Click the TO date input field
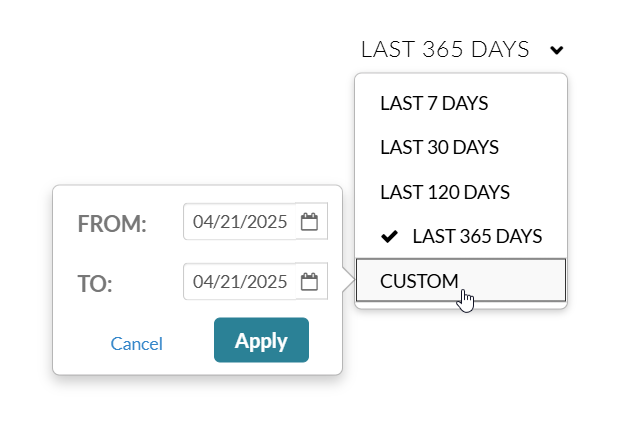The width and height of the screenshot is (637, 422). coord(240,282)
